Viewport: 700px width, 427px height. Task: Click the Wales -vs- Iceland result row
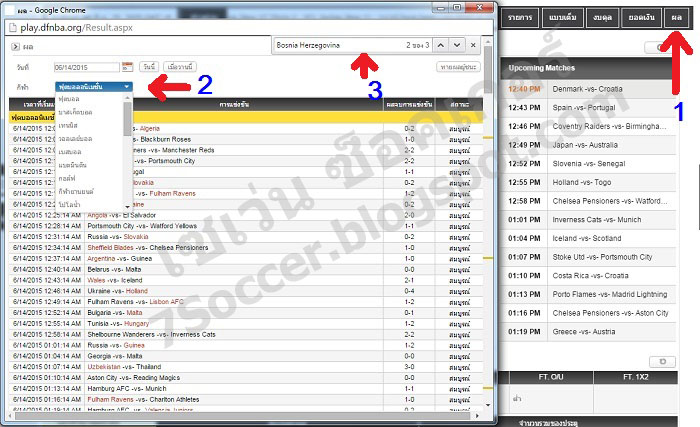tap(246, 280)
